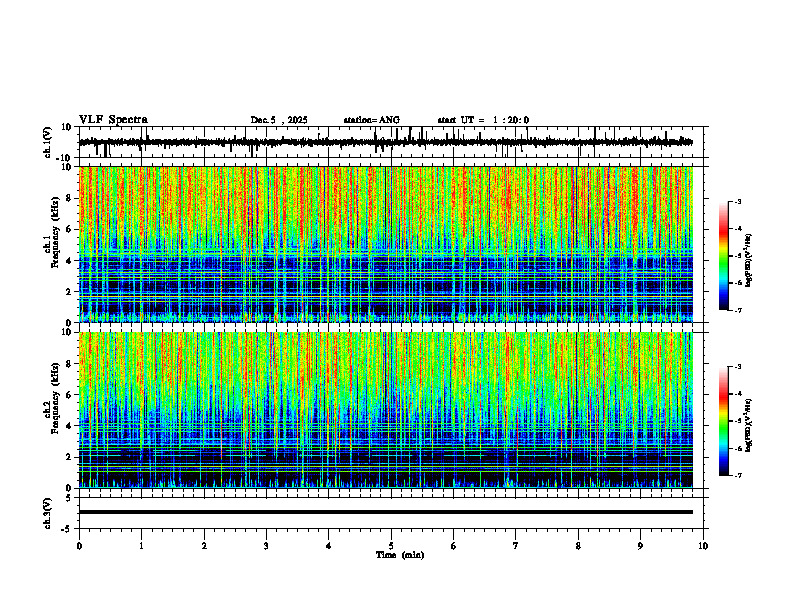Select the "Dec. 5 , 2025" date text

[279, 120]
